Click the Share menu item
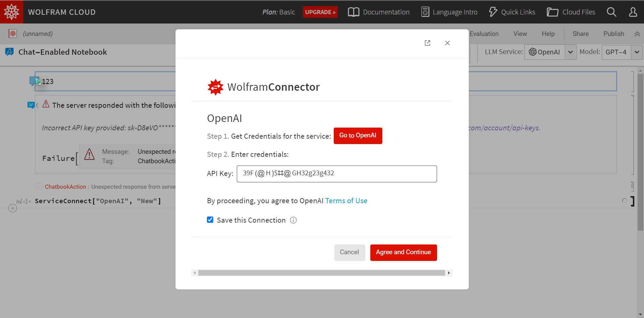Viewport: 644px width, 318px height. coord(581,34)
